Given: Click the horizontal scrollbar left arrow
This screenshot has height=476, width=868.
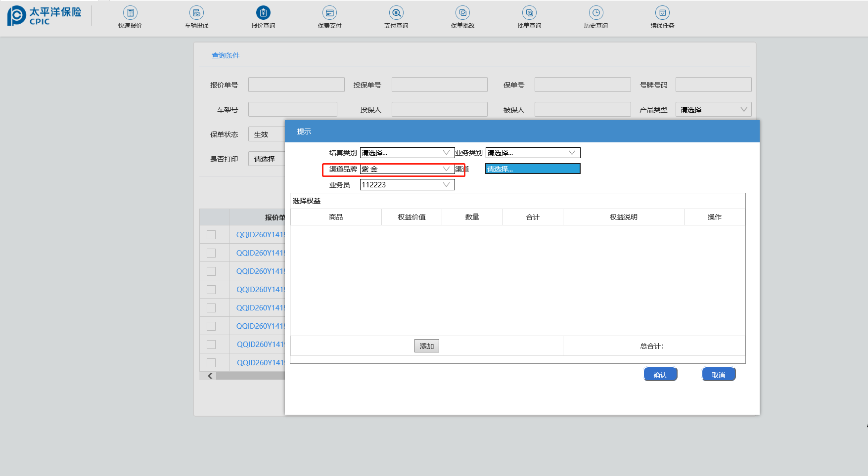Looking at the screenshot, I should tap(210, 376).
